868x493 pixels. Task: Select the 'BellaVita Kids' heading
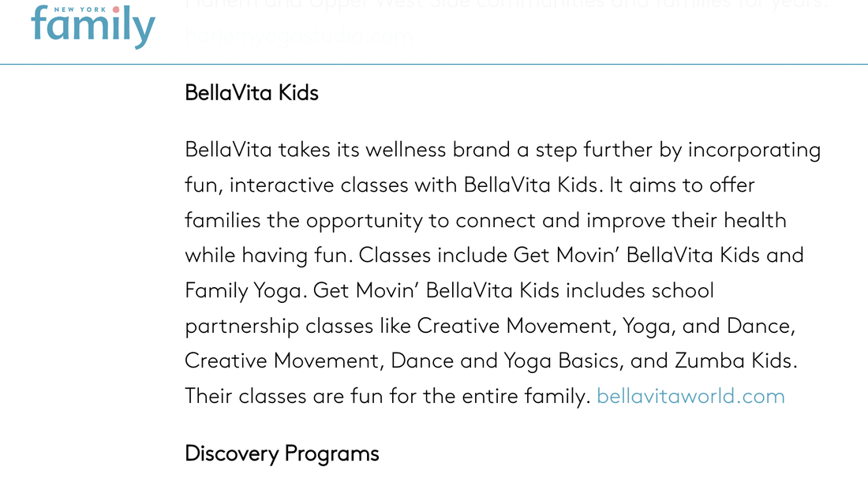point(251,93)
